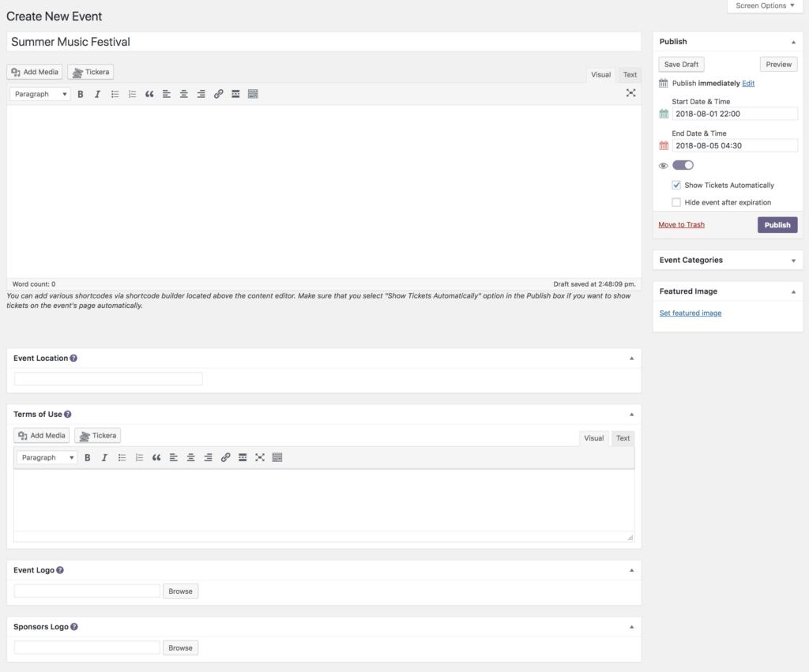This screenshot has height=672, width=809.
Task: Check Hide event after expiration
Action: 676,202
